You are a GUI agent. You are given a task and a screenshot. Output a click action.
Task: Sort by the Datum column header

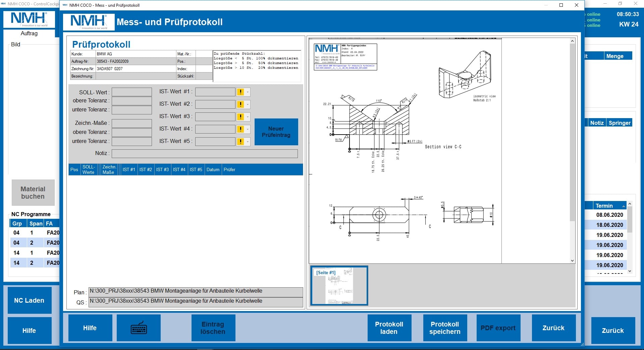(x=213, y=169)
